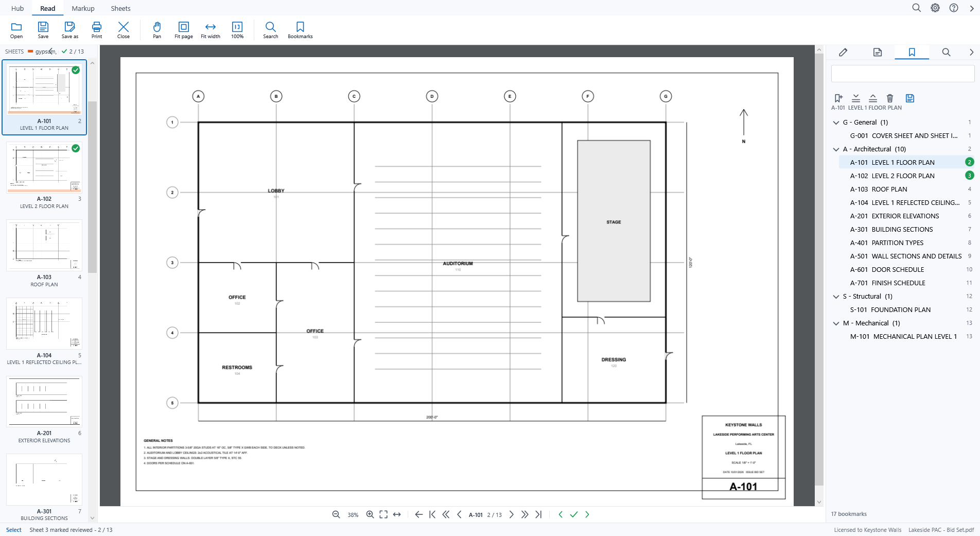Toggle reviewed badge on A-102 thumbnail
This screenshot has width=980, height=536.
[76, 148]
